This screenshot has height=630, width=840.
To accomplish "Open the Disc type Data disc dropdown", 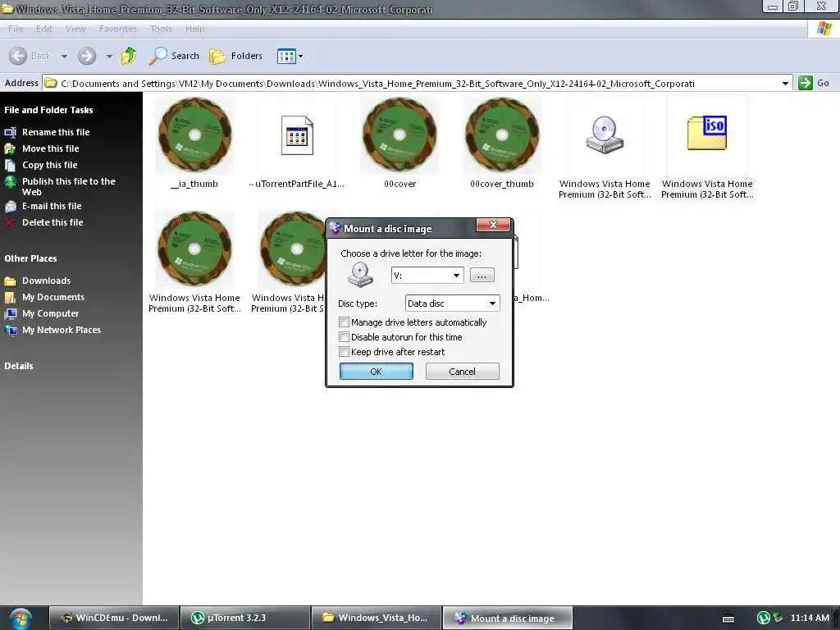I will point(452,304).
